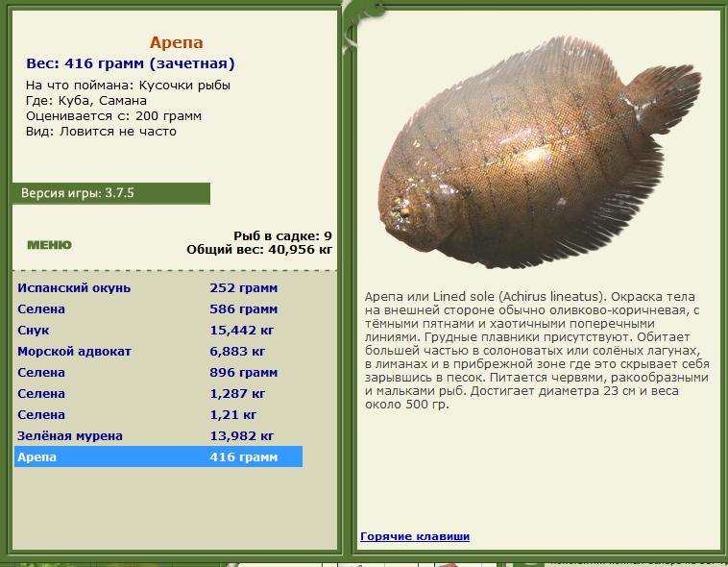Image resolution: width=728 pixels, height=567 pixels.
Task: Select Испанский окунь in the catch list
Action: pyautogui.click(x=158, y=287)
